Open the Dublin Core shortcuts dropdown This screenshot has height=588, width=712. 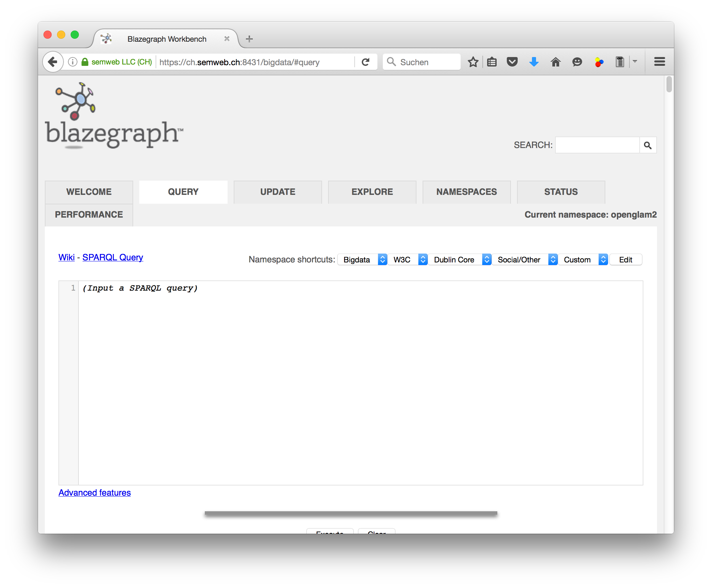coord(460,260)
